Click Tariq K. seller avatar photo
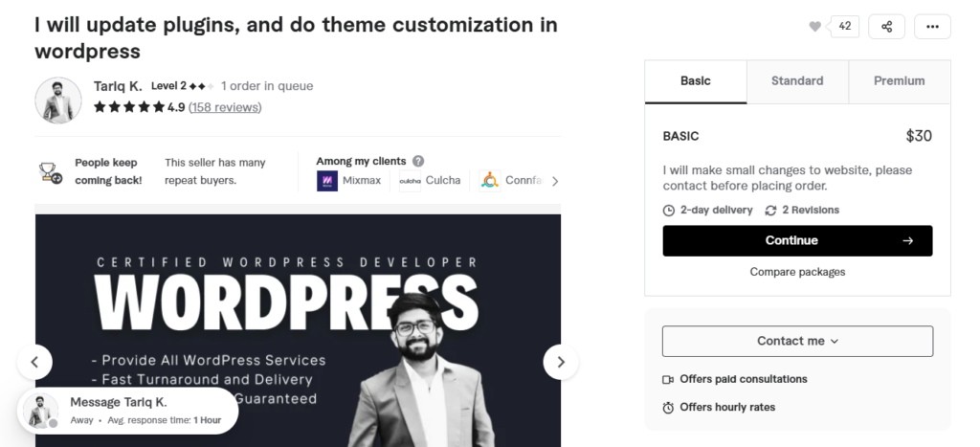Image resolution: width=980 pixels, height=447 pixels. click(x=58, y=101)
